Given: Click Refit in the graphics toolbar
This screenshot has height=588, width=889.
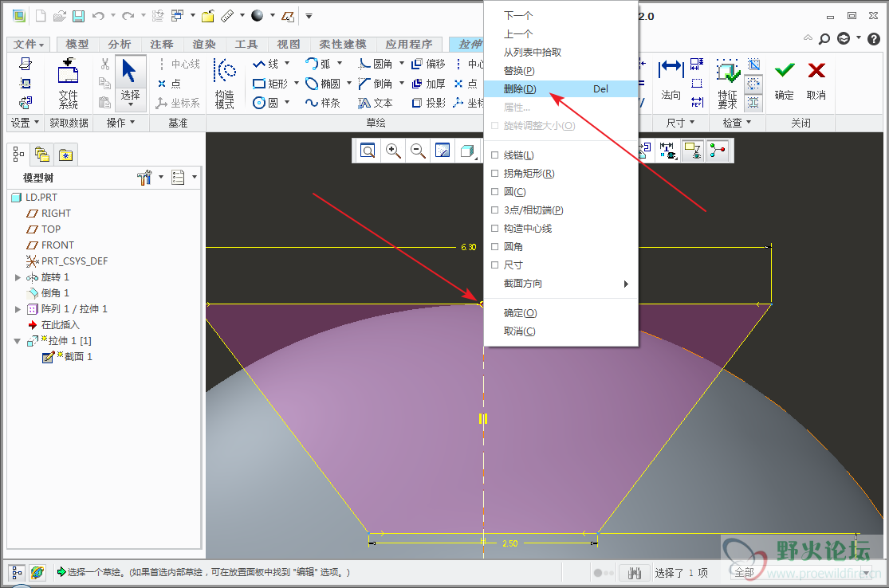Looking at the screenshot, I should (368, 151).
